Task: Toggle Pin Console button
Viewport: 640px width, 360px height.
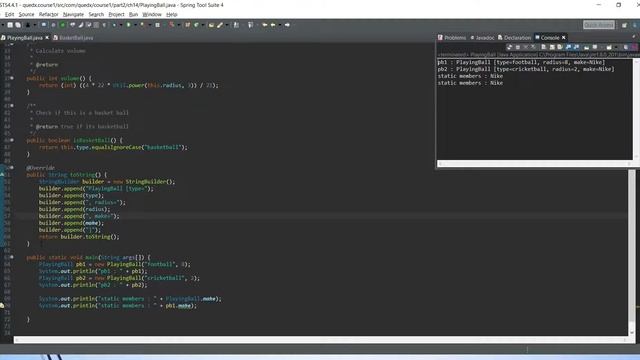Action: [586, 47]
